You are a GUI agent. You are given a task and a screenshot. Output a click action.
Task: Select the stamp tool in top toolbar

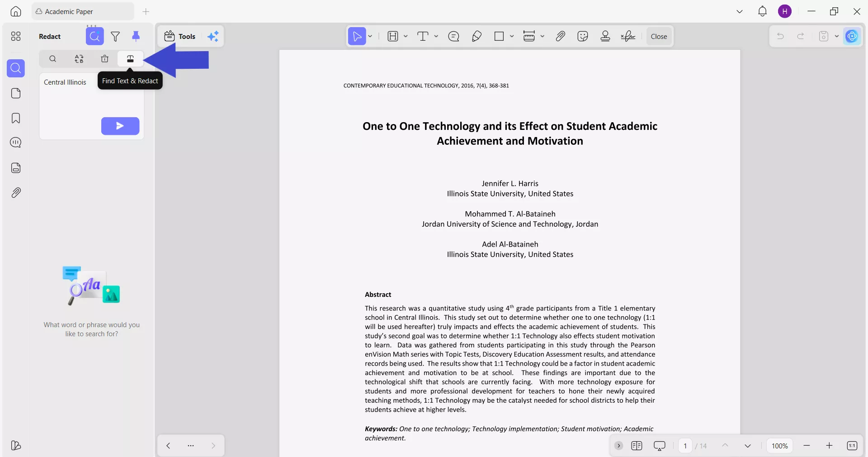pyautogui.click(x=605, y=36)
